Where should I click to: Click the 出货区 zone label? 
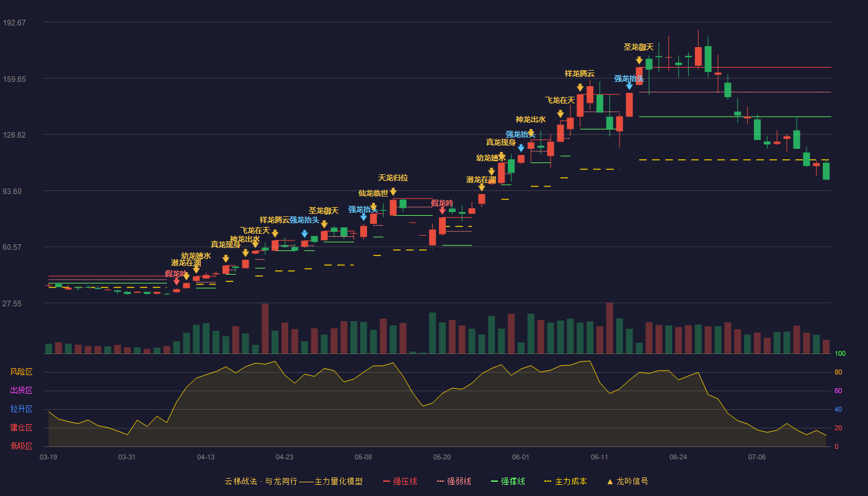21,391
